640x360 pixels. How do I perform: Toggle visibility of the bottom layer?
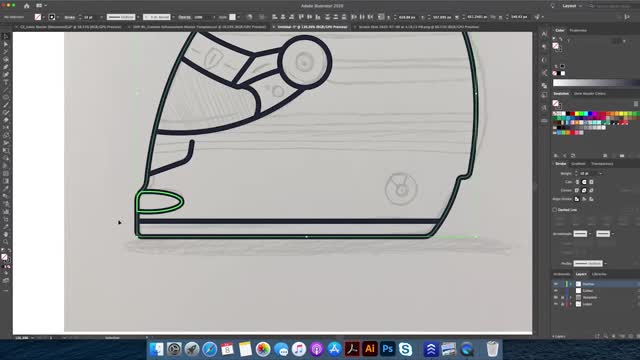[556, 304]
